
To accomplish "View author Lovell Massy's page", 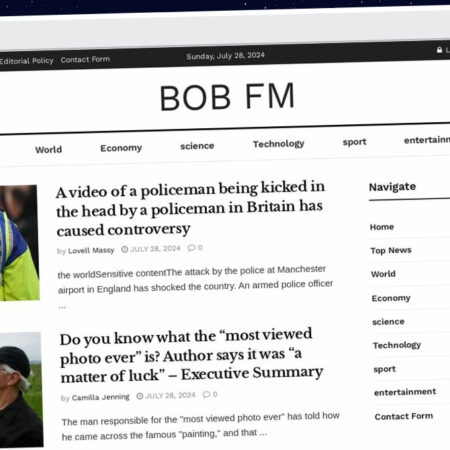I will (91, 250).
